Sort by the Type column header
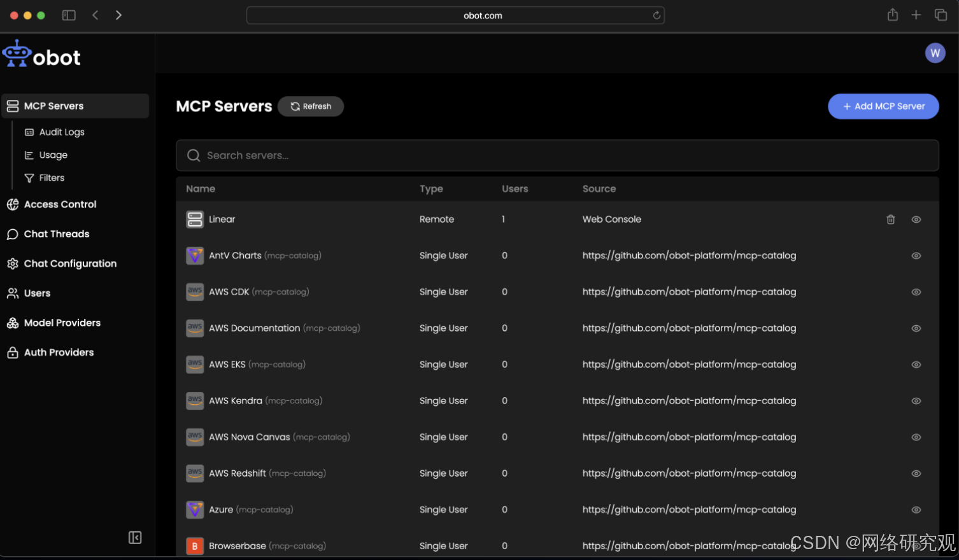 click(x=431, y=189)
